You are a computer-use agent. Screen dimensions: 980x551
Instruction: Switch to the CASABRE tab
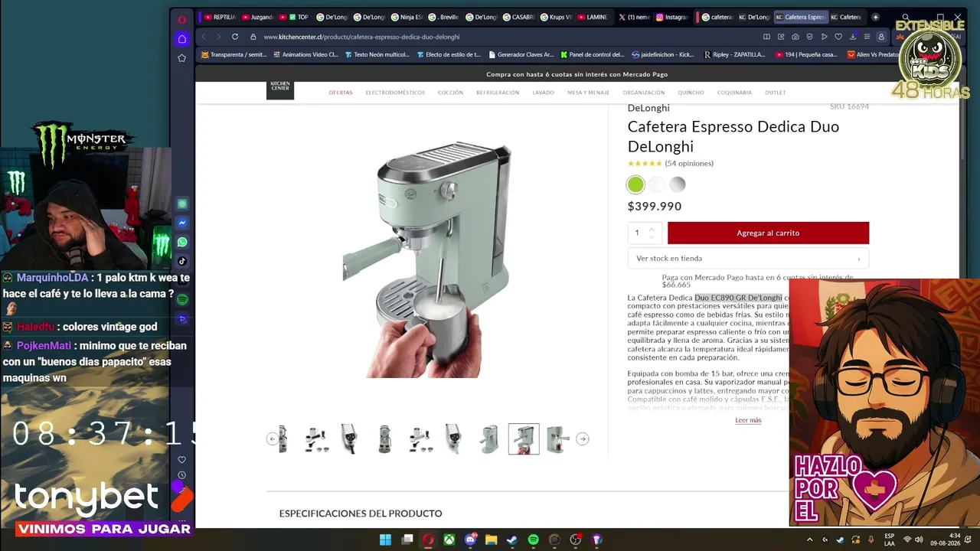pos(518,17)
